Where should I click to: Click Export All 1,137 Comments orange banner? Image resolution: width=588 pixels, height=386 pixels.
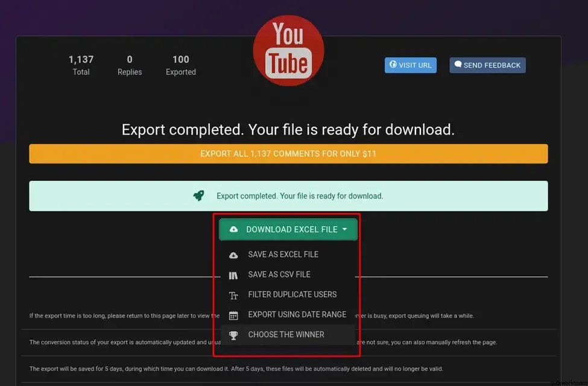point(288,153)
